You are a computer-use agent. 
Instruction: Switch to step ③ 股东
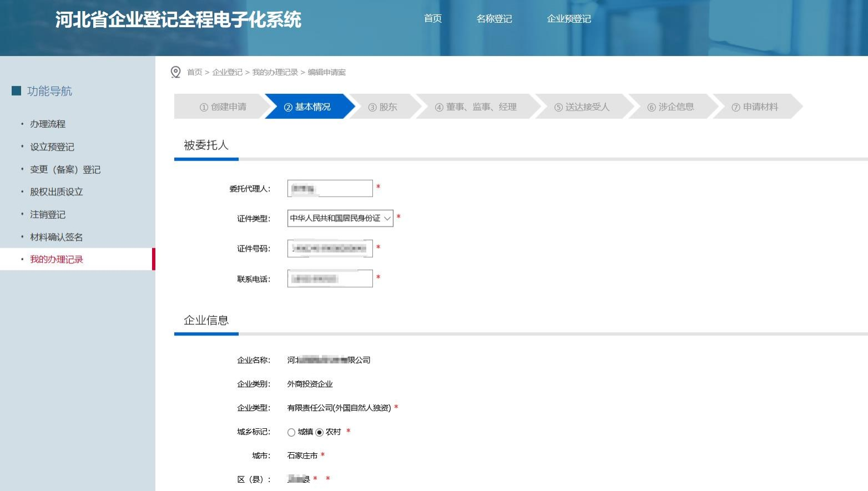tap(383, 107)
